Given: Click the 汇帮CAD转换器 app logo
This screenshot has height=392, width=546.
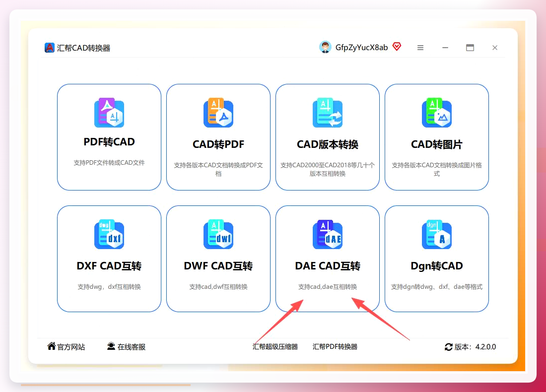Looking at the screenshot, I should pyautogui.click(x=50, y=48).
